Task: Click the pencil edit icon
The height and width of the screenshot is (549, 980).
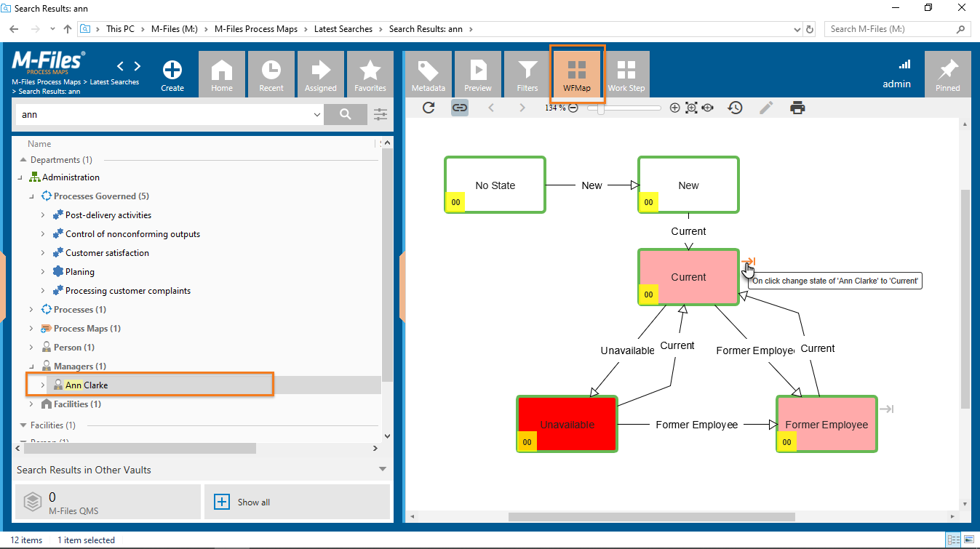Action: coord(766,108)
